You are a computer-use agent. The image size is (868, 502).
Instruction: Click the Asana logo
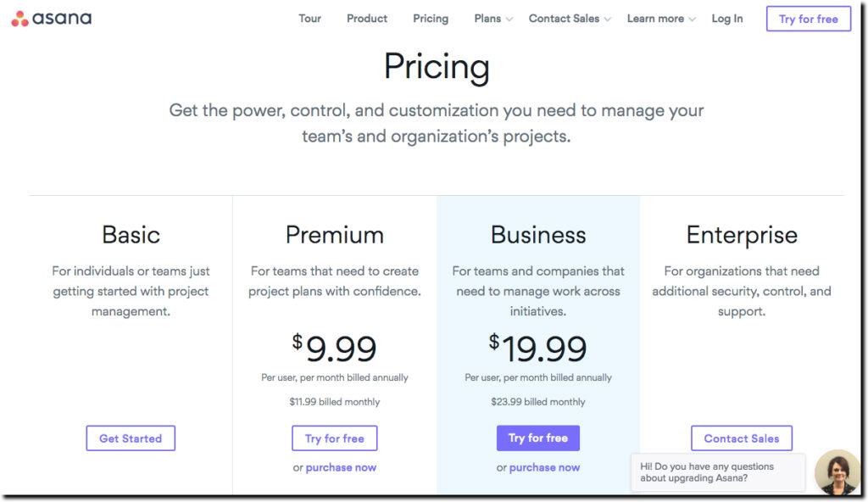(x=51, y=16)
